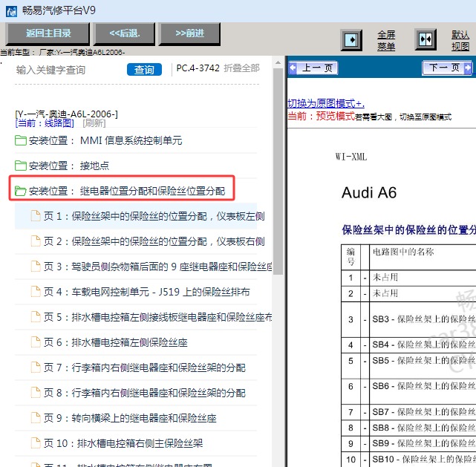Go back with the <<后退 button
This screenshot has height=467, width=476.
[x=125, y=33]
